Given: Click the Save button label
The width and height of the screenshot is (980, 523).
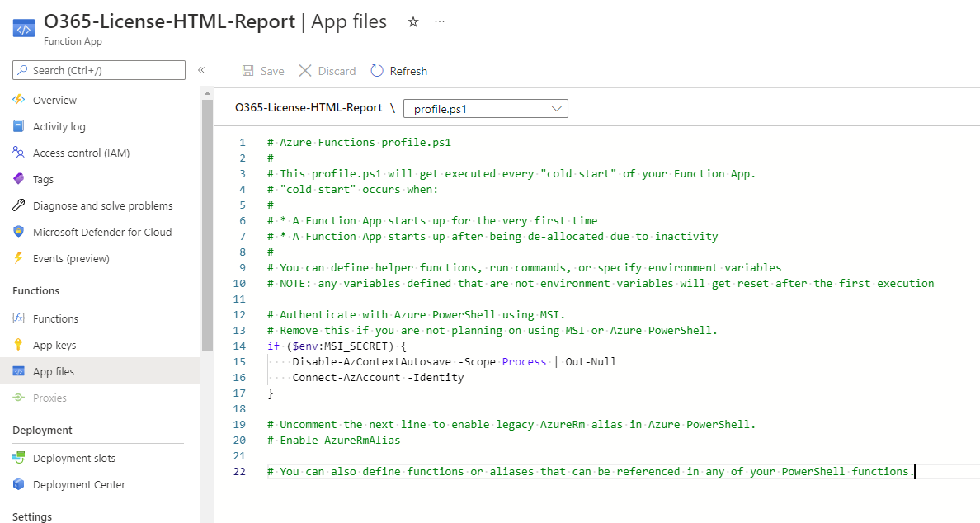Looking at the screenshot, I should coord(272,71).
